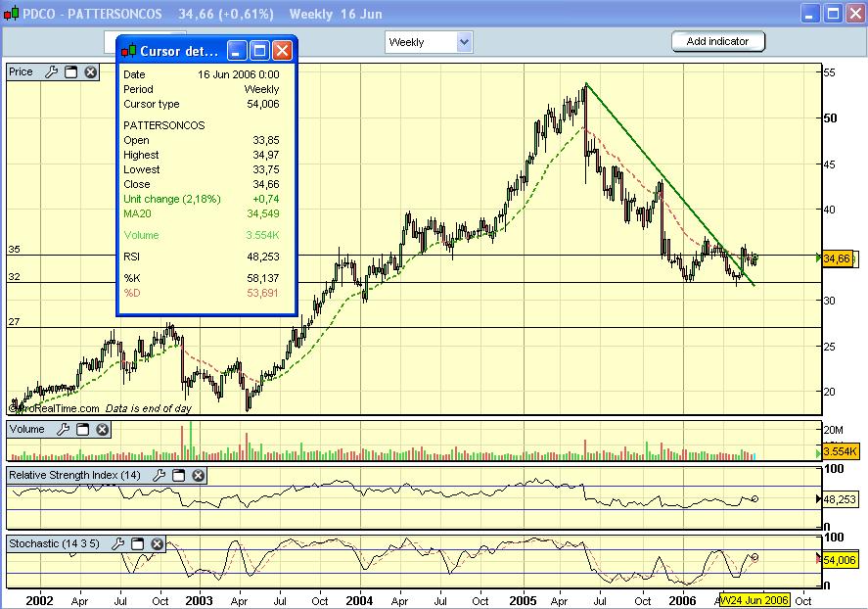
Task: Click the %K value 58,137
Action: tap(263, 278)
